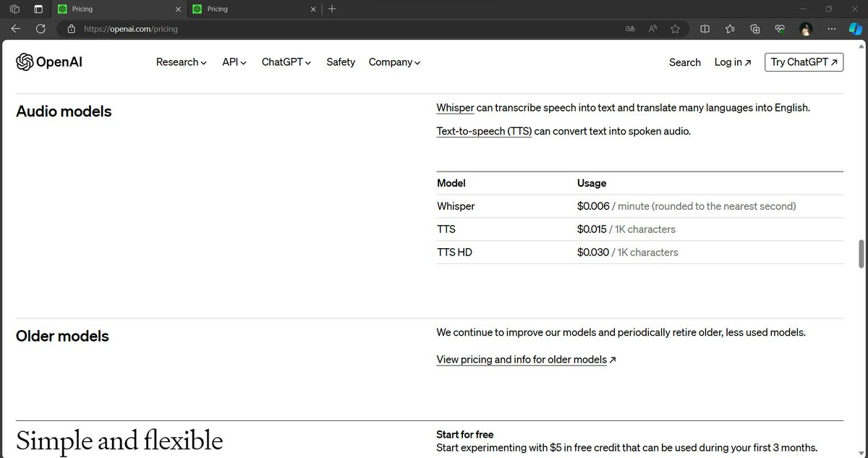Click the Try ChatGPT button

tap(804, 62)
